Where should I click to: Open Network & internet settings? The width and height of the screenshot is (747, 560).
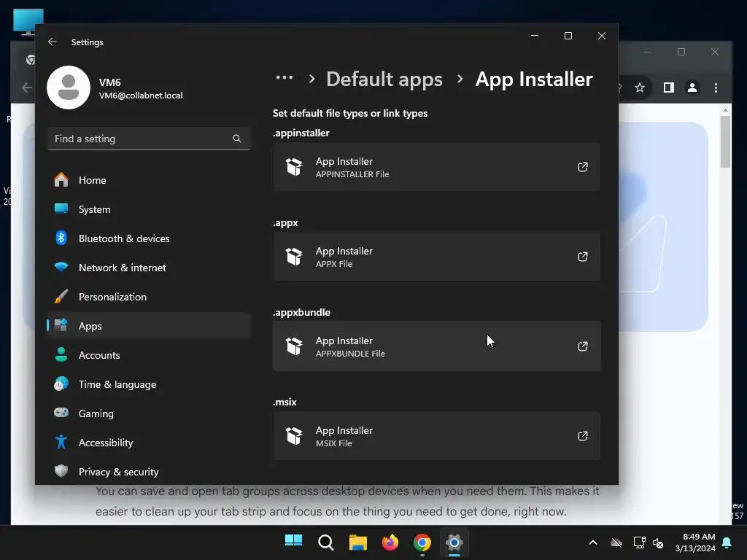149,268
